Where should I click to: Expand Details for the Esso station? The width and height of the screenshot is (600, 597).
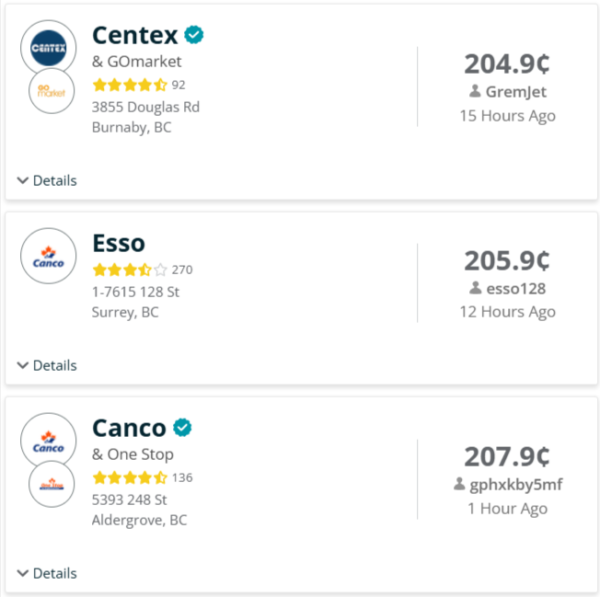coord(47,365)
